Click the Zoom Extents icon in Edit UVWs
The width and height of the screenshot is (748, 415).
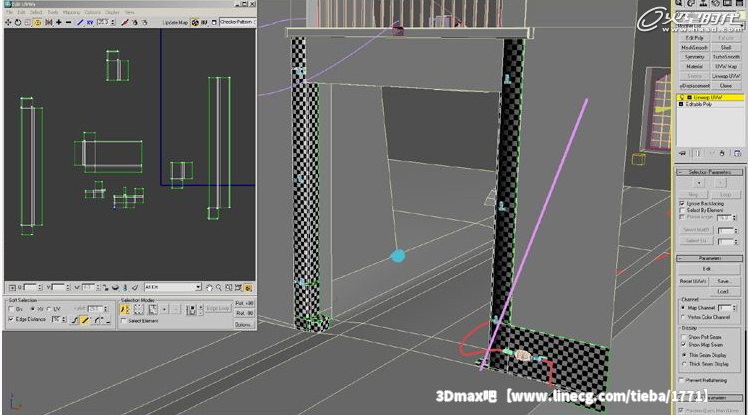pos(238,288)
